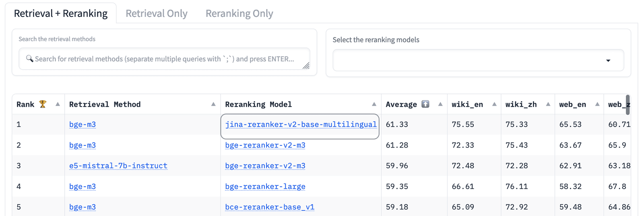Select wiki_zh value 72.28
Screen dimensions: 644x216
click(x=517, y=166)
